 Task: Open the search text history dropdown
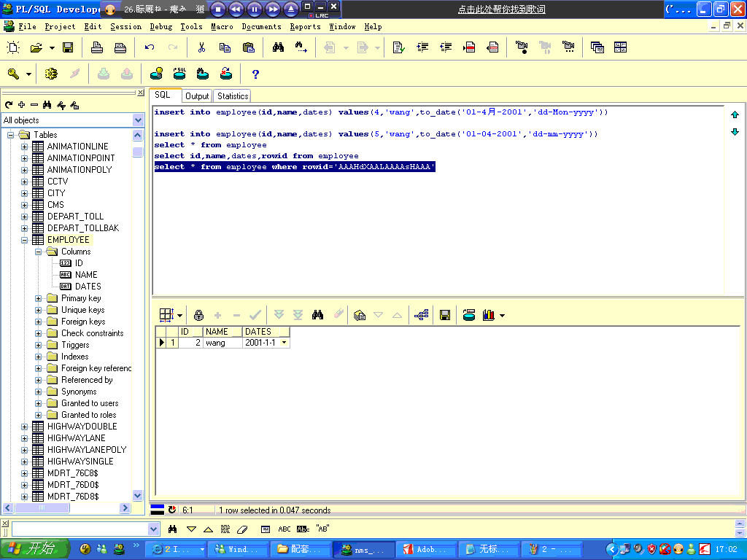[x=153, y=529]
